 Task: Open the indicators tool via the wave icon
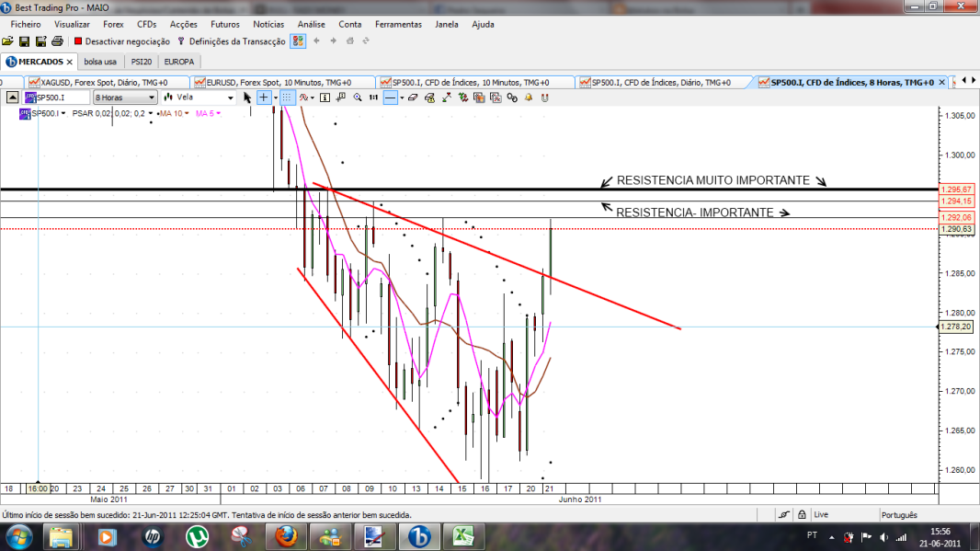[x=303, y=97]
